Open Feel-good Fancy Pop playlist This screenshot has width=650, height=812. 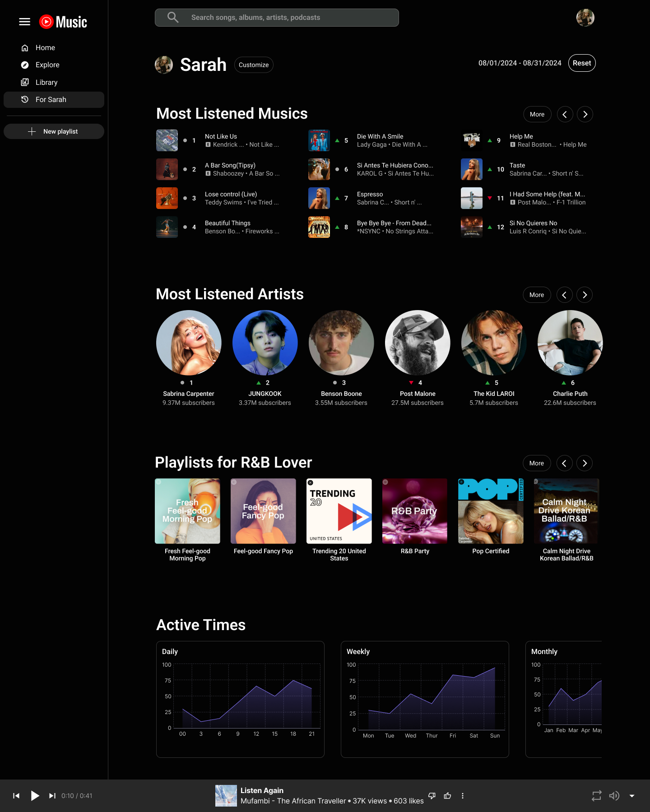263,511
